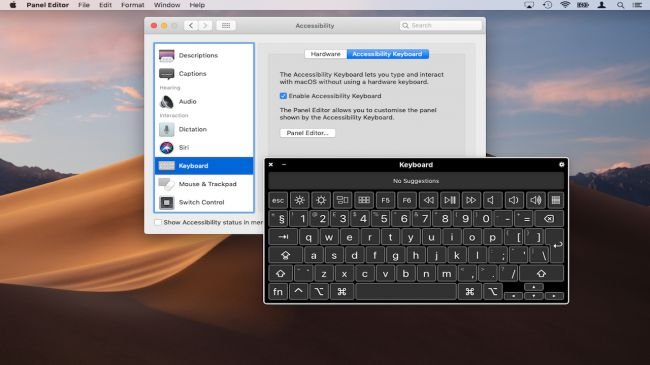Select Siri in the sidebar
Image resolution: width=650 pixels, height=365 pixels.
point(204,147)
